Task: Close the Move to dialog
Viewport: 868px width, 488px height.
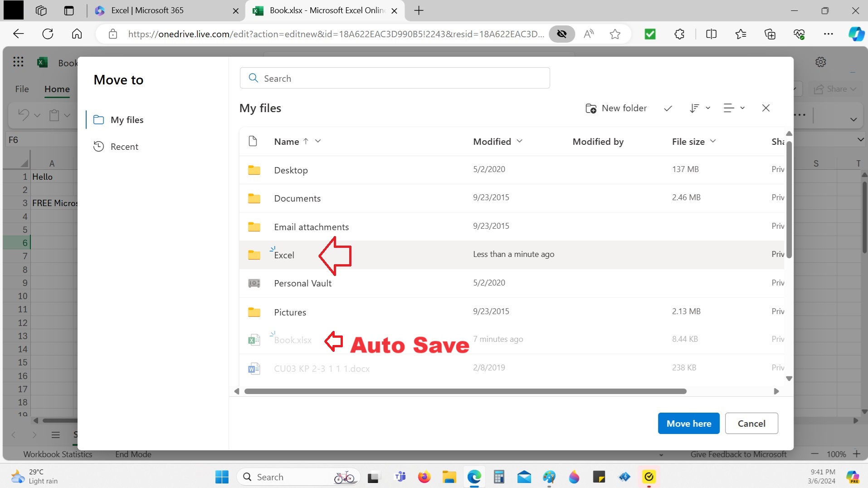Action: click(x=766, y=108)
